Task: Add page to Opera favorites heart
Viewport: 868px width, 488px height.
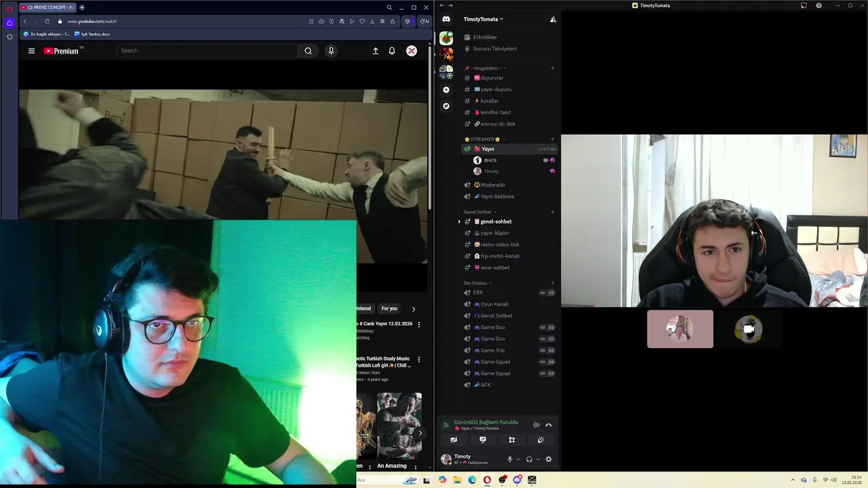Action: point(362,21)
